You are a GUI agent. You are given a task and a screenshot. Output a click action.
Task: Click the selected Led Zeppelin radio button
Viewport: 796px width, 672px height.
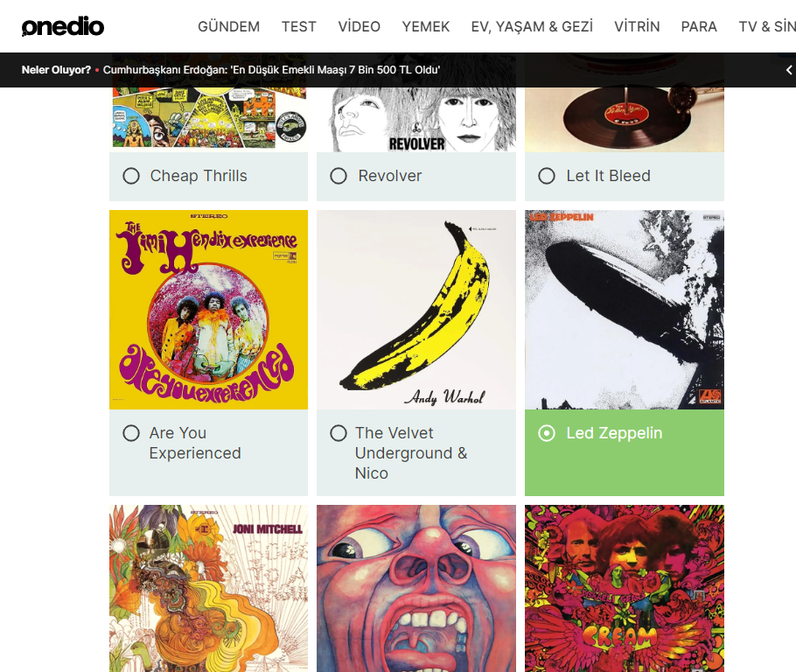pyautogui.click(x=546, y=433)
